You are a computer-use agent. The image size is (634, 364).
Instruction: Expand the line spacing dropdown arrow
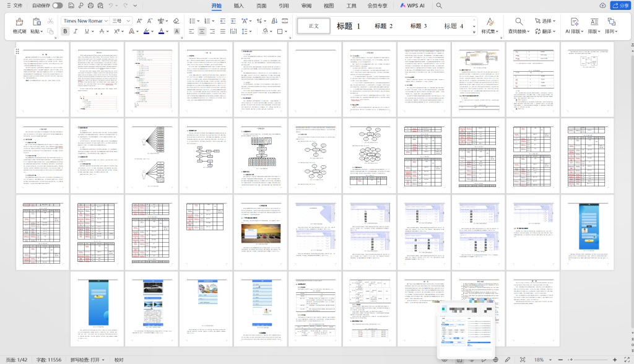coord(250,32)
